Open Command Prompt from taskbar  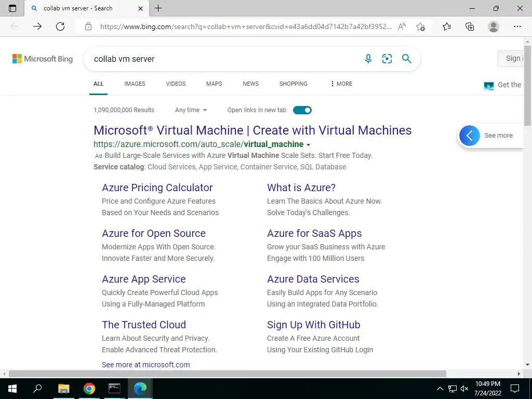tap(114, 389)
